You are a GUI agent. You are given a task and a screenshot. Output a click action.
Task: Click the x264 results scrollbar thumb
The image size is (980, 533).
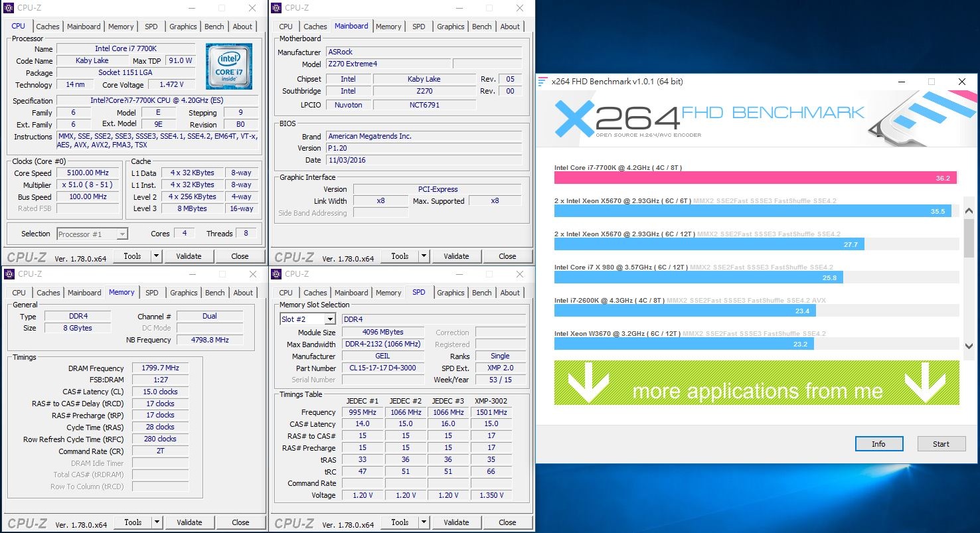968,238
